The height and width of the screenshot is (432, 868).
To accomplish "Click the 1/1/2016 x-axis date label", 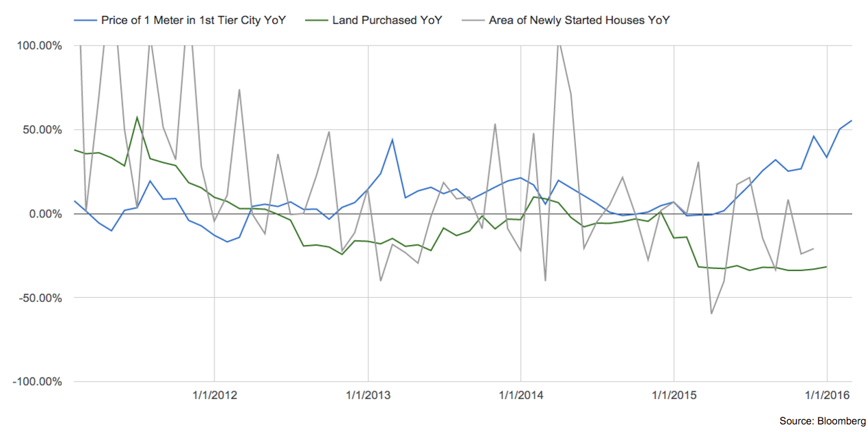I will (827, 396).
